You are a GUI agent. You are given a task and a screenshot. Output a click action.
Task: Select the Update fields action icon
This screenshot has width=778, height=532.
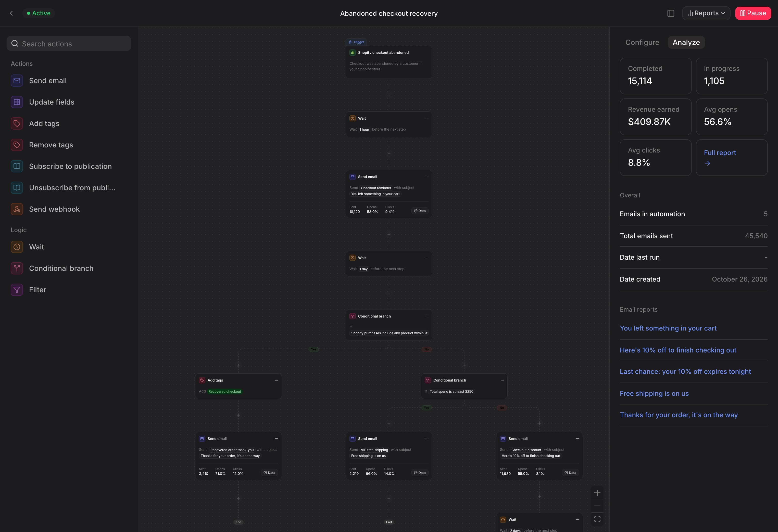point(17,102)
